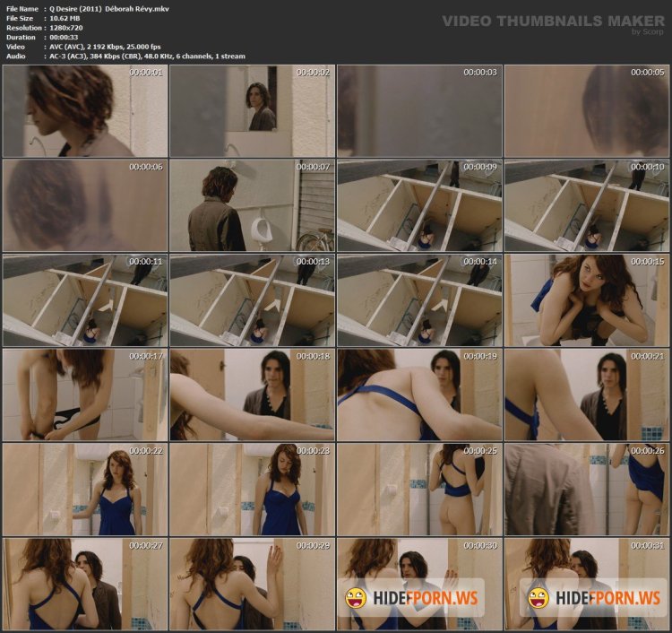Click the duration value 00:00:33
672x633 pixels.
tap(64, 37)
